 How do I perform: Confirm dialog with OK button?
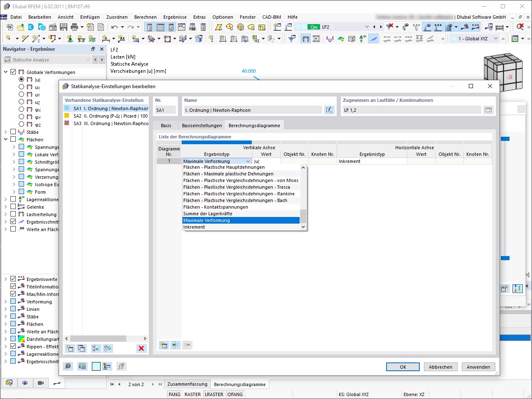403,367
